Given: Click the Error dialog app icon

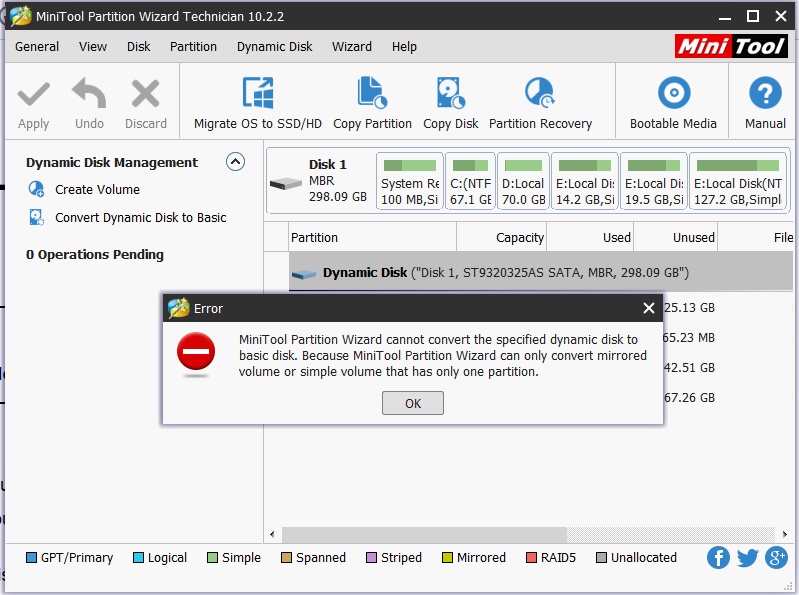Looking at the screenshot, I should [179, 308].
